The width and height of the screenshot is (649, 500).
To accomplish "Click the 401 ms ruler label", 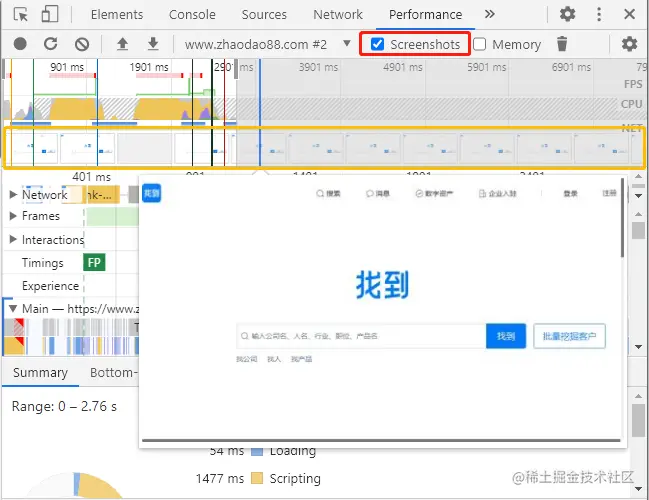I will (91, 177).
